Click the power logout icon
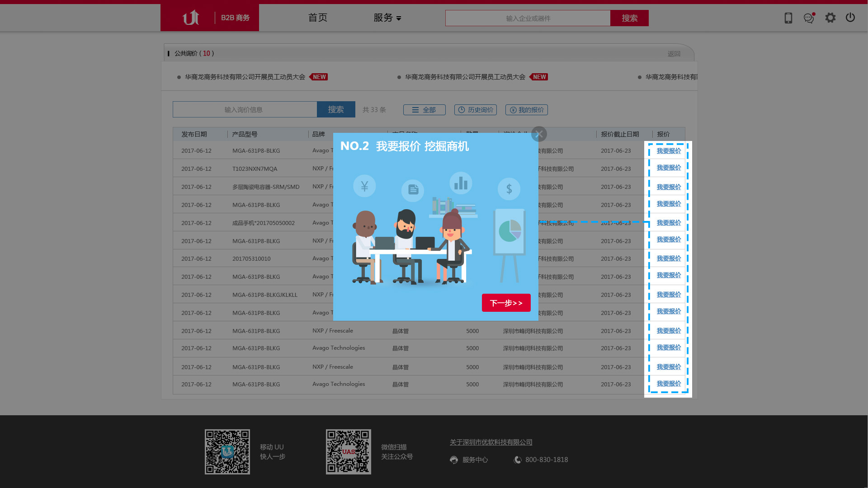Screen dimensions: 868x488 850,18
